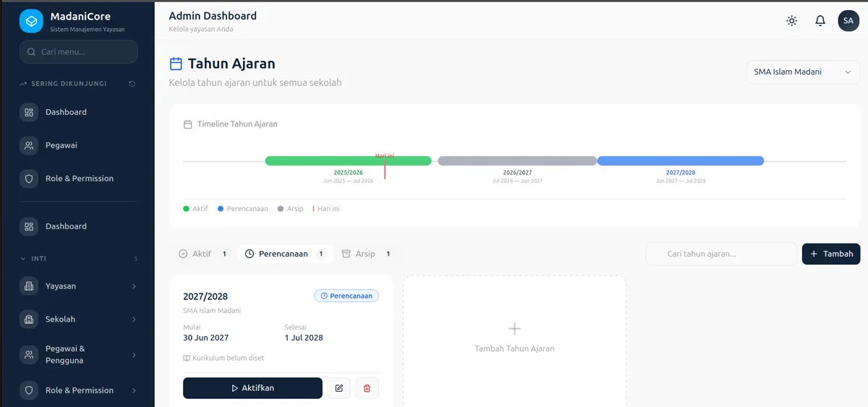Click the plus icon in Tambah Tahun Ajaran card
868x407 pixels.
click(514, 329)
